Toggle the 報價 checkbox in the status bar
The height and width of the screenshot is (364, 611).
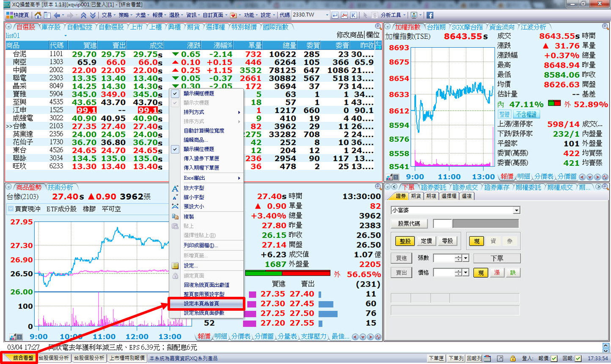click(554, 359)
